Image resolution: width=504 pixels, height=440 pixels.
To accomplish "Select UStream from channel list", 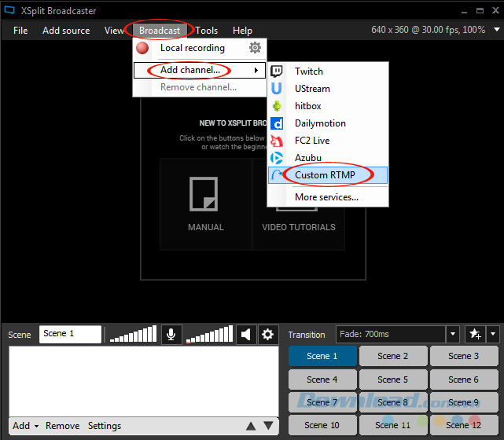I will [x=328, y=88].
